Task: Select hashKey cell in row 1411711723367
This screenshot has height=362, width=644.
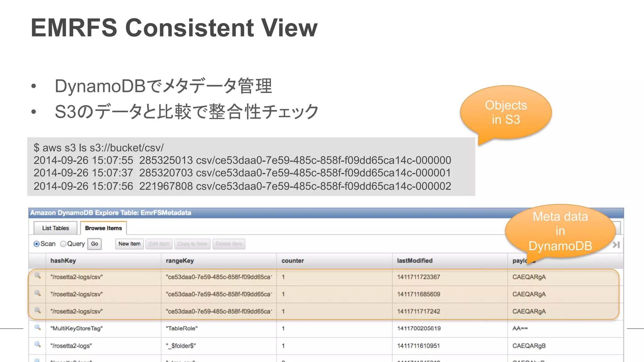Action: tap(103, 277)
